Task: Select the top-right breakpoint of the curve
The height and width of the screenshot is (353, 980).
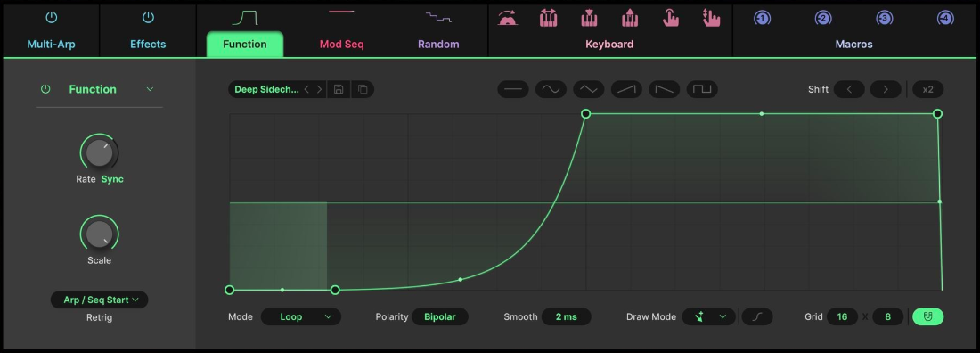Action: click(937, 113)
